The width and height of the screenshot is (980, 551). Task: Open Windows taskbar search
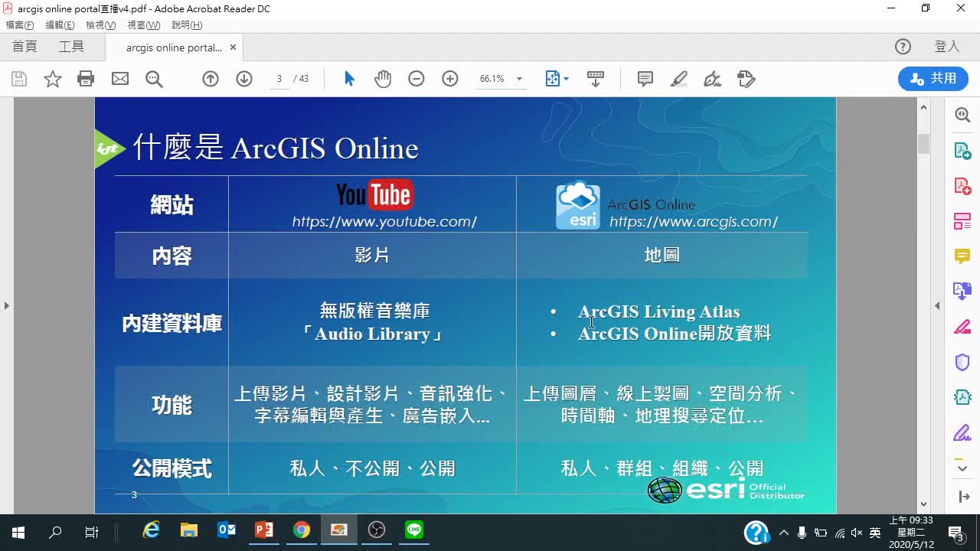(x=55, y=532)
